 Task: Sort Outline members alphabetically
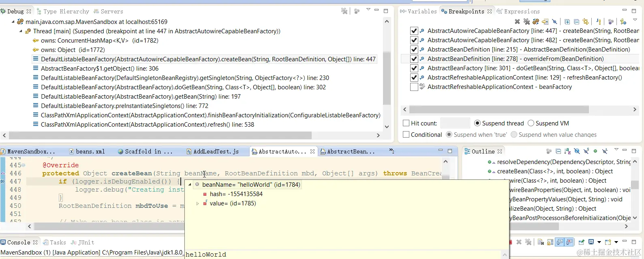click(567, 151)
